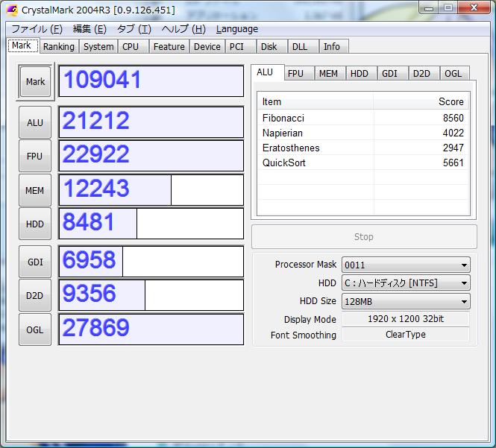Select the Eratosthenes row
This screenshot has height=448, width=496.
[x=363, y=148]
